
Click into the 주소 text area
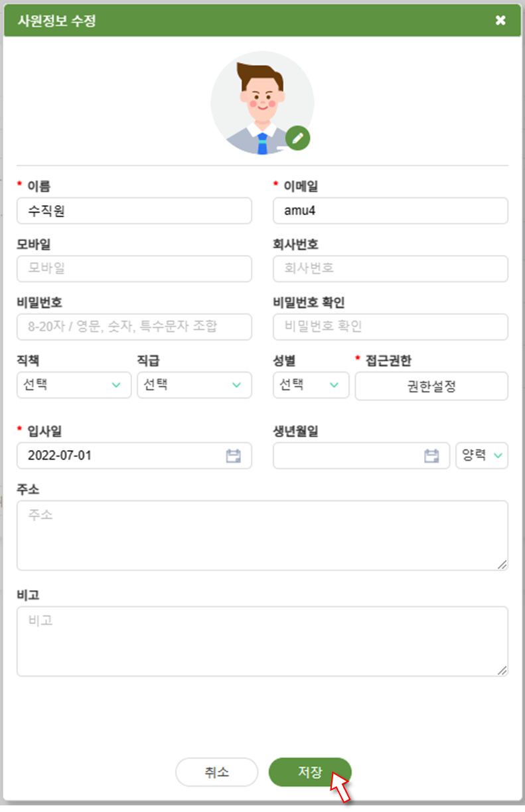coord(262,535)
